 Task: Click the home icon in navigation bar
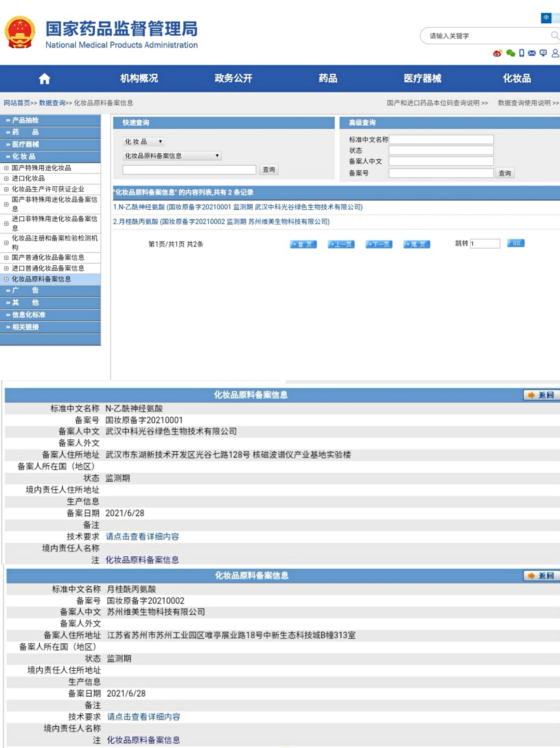pyautogui.click(x=44, y=79)
